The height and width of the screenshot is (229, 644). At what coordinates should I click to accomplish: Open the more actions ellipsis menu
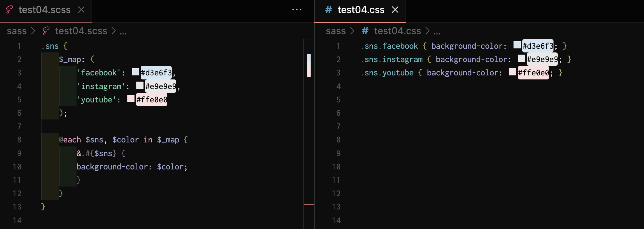click(x=297, y=10)
